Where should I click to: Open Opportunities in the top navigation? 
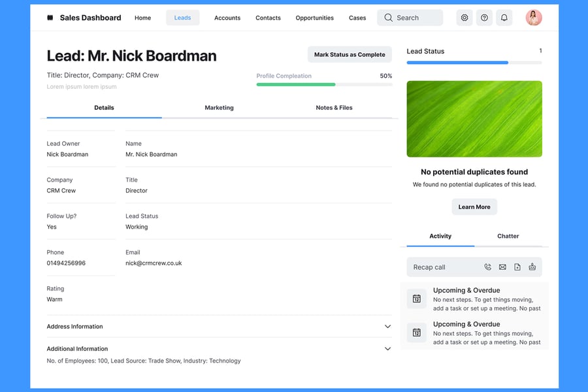click(314, 18)
